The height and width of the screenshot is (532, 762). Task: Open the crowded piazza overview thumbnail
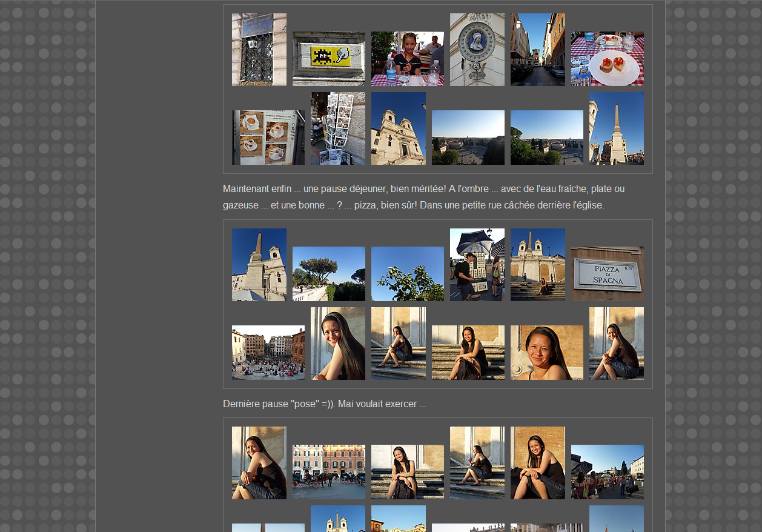click(x=268, y=353)
